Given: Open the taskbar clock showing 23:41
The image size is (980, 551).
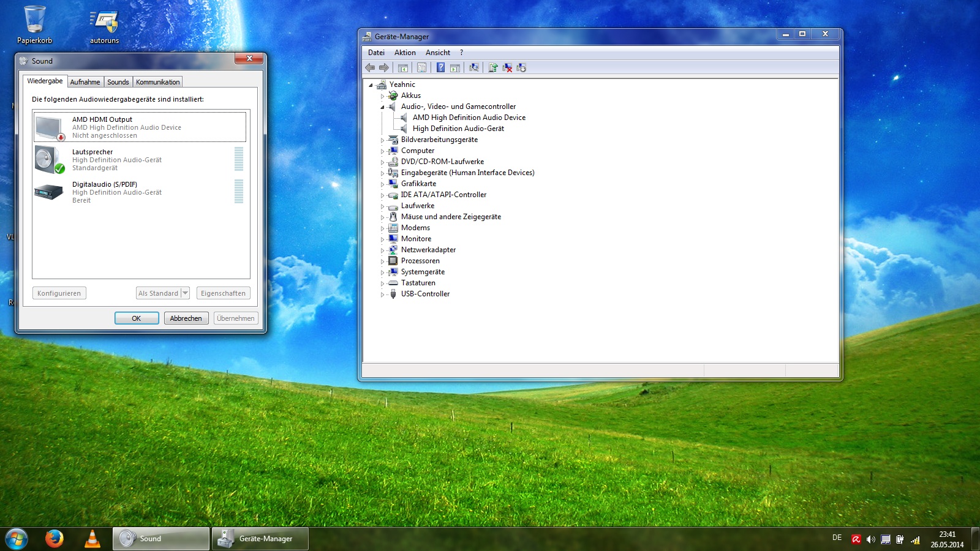Looking at the screenshot, I should coord(947,539).
